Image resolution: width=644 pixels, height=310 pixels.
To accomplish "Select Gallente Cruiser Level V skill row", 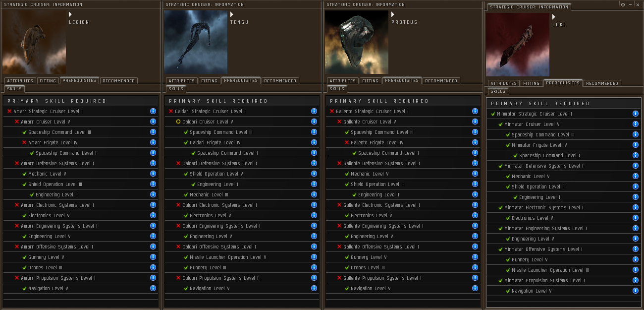I will (403, 122).
